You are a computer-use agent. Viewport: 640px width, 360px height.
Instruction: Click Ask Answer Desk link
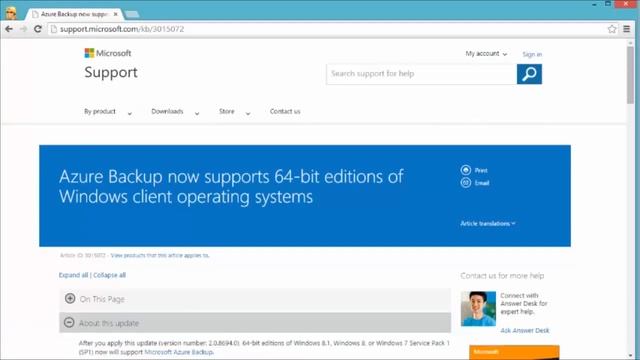[x=525, y=331]
